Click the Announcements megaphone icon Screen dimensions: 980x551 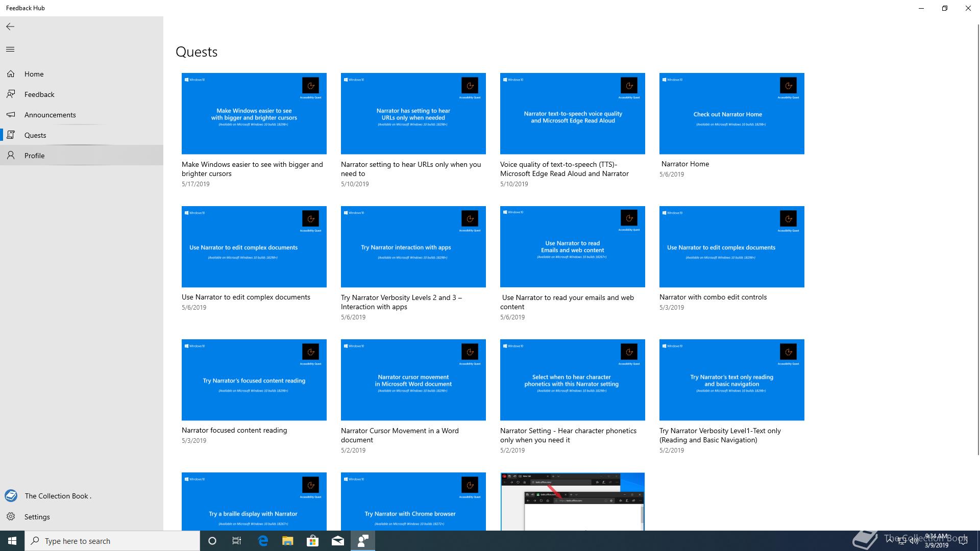click(11, 115)
